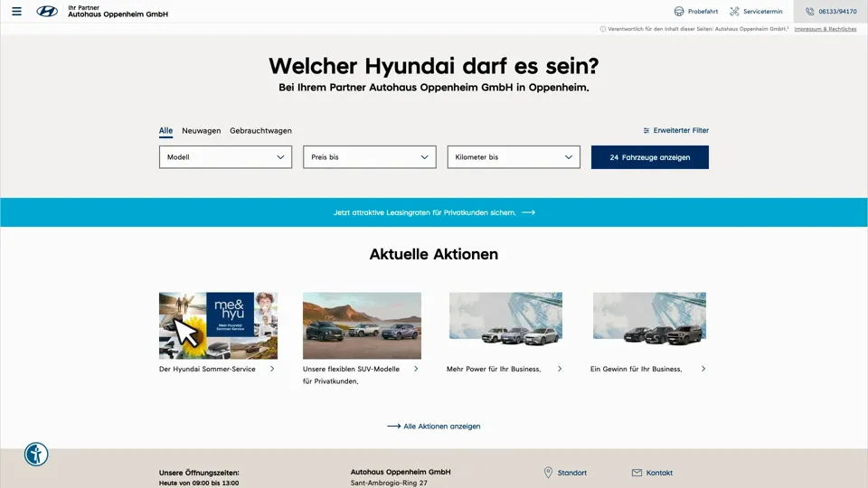Image resolution: width=868 pixels, height=488 pixels.
Task: Click Unsere Öffnungszeiten footer text
Action: pos(199,473)
